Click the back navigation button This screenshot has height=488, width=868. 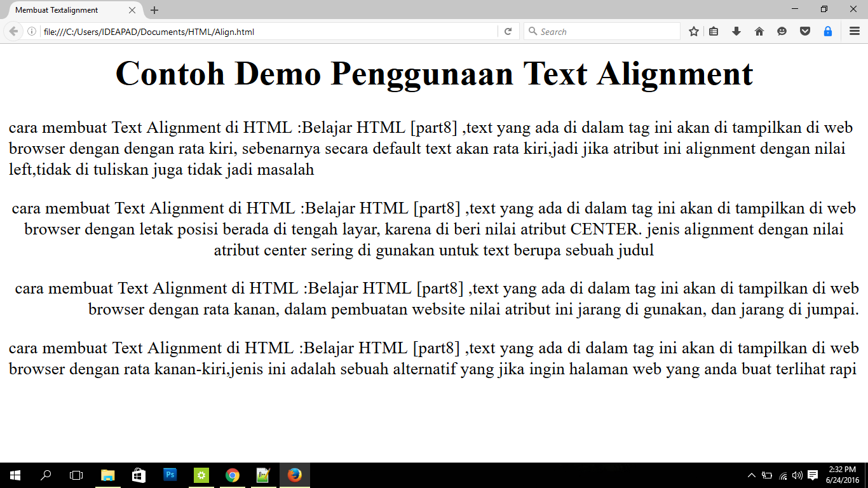(x=11, y=30)
